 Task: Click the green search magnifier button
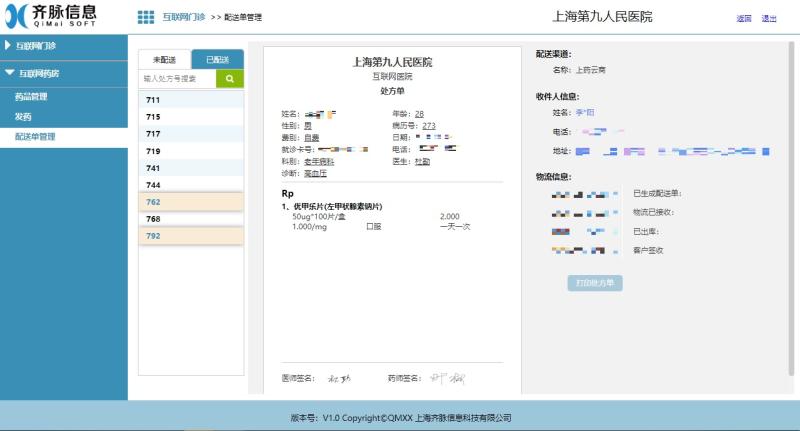coord(230,78)
